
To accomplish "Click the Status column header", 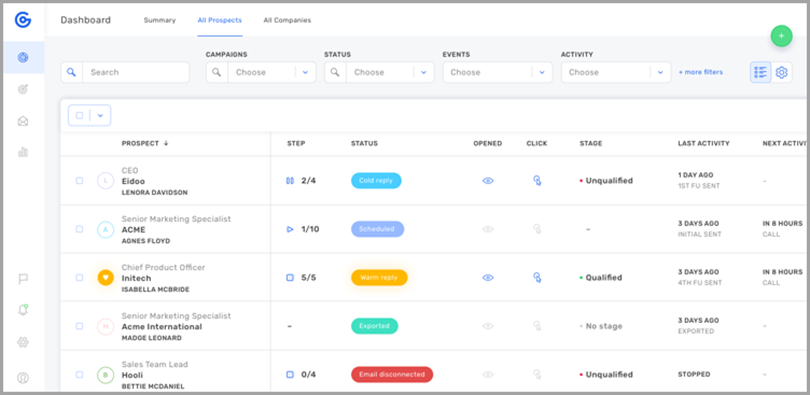I will pos(364,144).
